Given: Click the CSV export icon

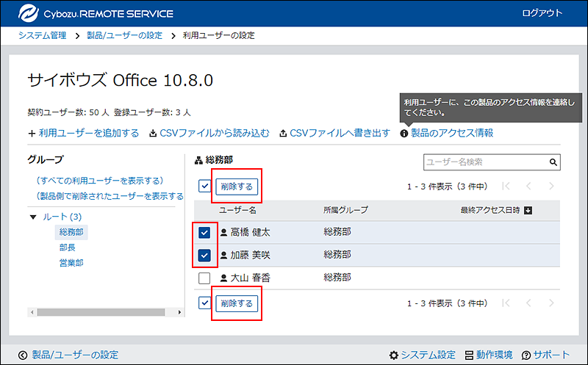Looking at the screenshot, I should pos(283,133).
